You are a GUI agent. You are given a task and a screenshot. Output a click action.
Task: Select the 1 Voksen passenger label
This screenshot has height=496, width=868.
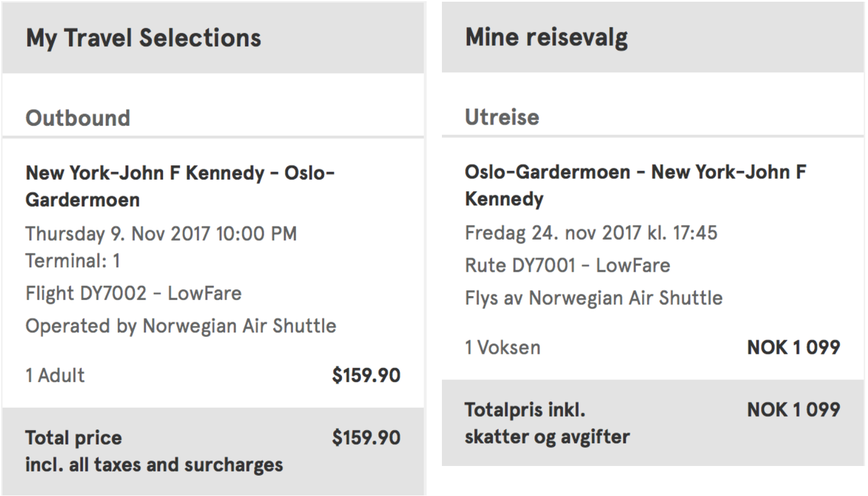pos(503,348)
